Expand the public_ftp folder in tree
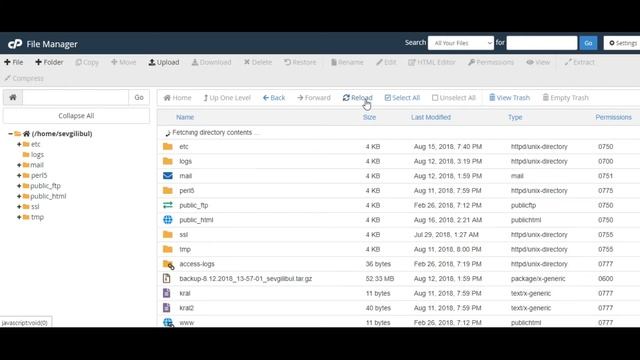Viewport: 640px width, 360px height. pyautogui.click(x=19, y=186)
